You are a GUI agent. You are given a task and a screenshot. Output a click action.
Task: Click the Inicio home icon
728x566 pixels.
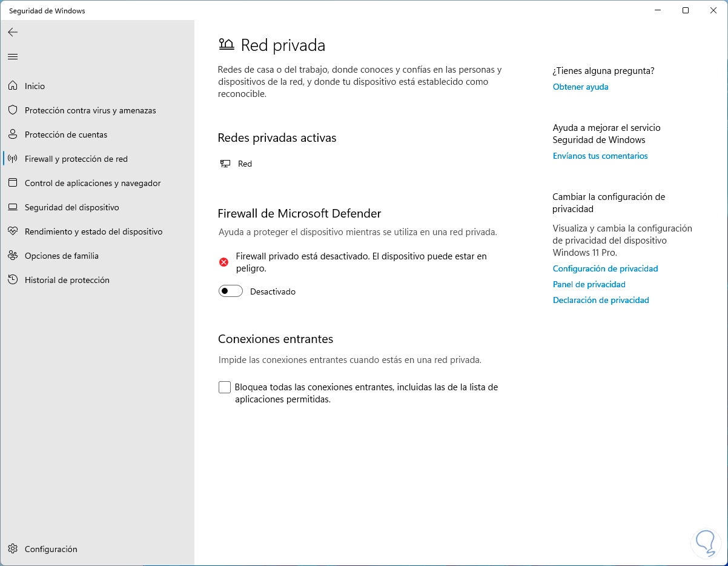[x=13, y=86]
